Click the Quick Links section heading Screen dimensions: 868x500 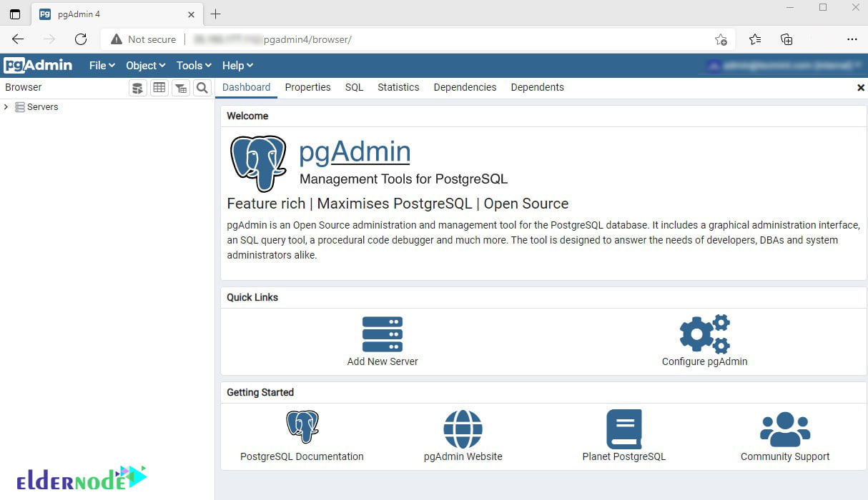(252, 297)
